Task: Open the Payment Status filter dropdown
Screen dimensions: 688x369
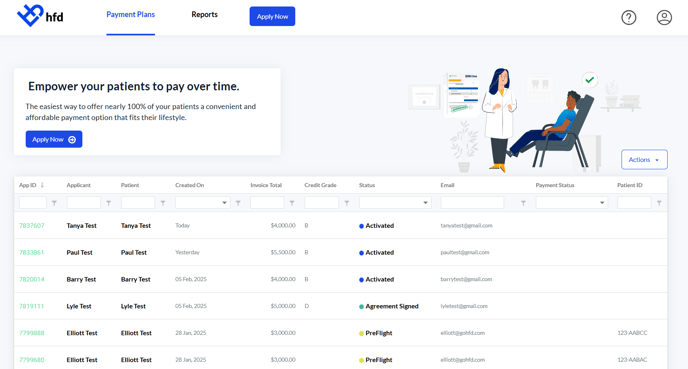Action: 571,203
